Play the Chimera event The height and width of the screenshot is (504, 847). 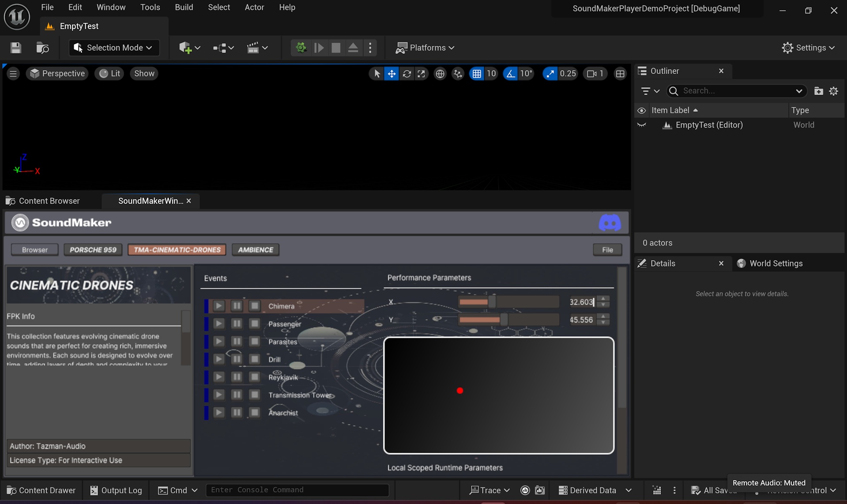pyautogui.click(x=218, y=306)
